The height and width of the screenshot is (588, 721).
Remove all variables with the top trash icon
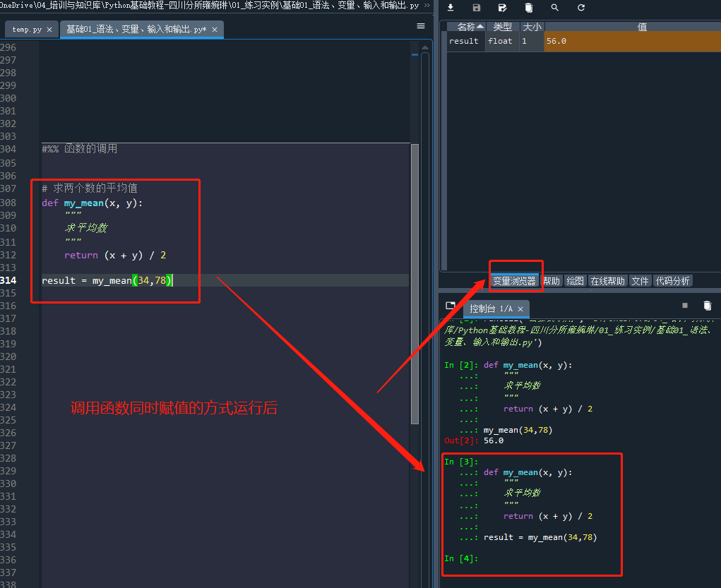[529, 7]
